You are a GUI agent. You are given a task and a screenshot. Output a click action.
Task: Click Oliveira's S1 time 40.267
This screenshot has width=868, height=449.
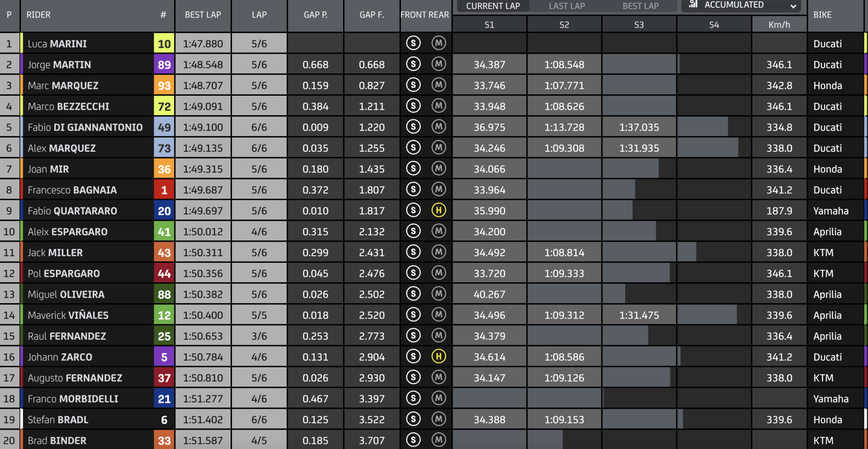[x=489, y=295]
